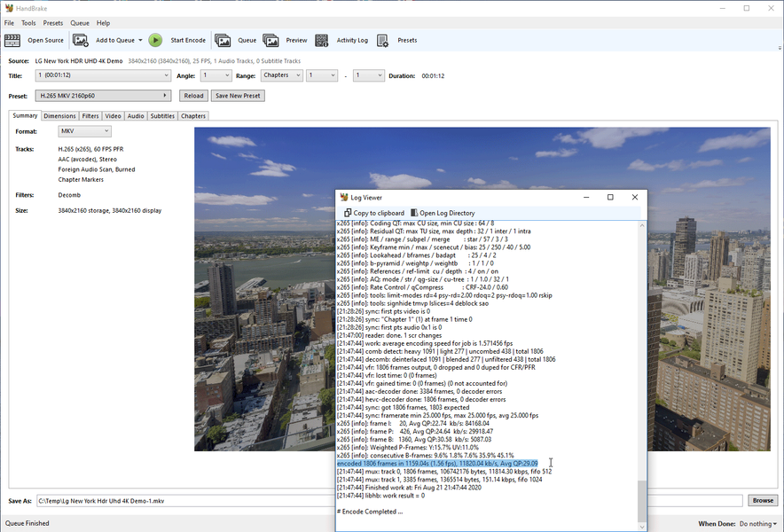This screenshot has height=532, width=784.
Task: Switch to the Video tab
Action: (113, 116)
